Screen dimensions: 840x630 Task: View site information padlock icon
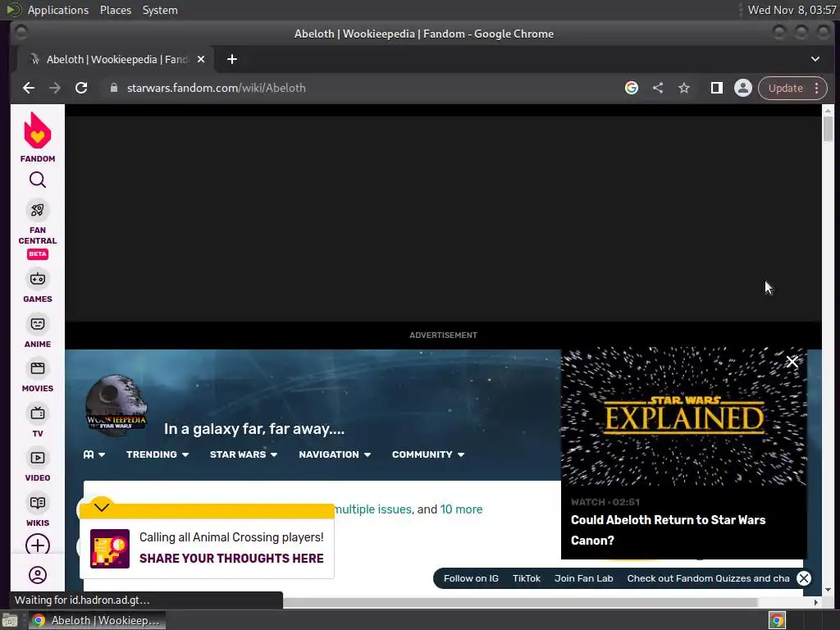[x=113, y=88]
